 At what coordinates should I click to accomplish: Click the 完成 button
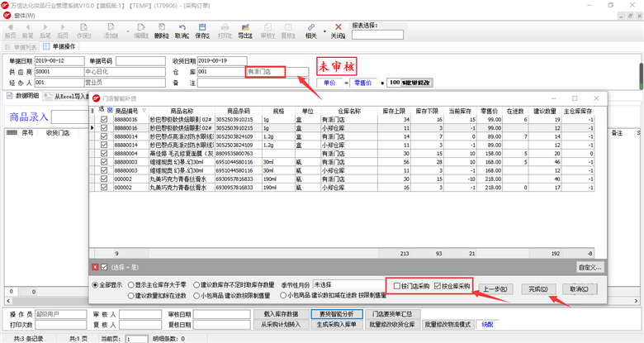coord(538,289)
